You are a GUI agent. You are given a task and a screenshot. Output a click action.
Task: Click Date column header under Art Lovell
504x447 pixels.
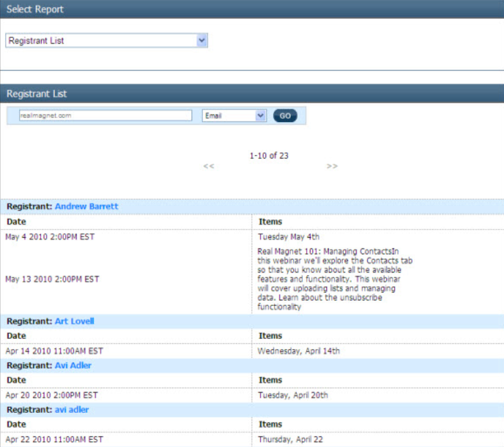point(16,336)
